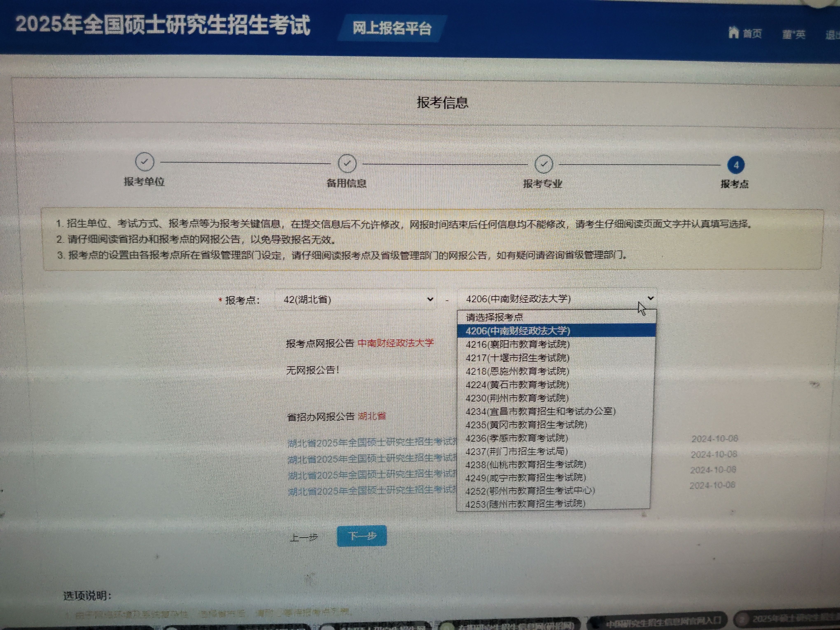The image size is (840, 630).
Task: Click the 报考专业 step checkmark circle
Action: click(543, 164)
